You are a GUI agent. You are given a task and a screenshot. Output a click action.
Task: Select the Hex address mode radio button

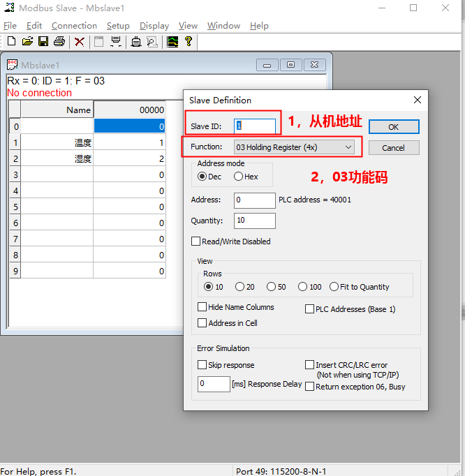238,177
